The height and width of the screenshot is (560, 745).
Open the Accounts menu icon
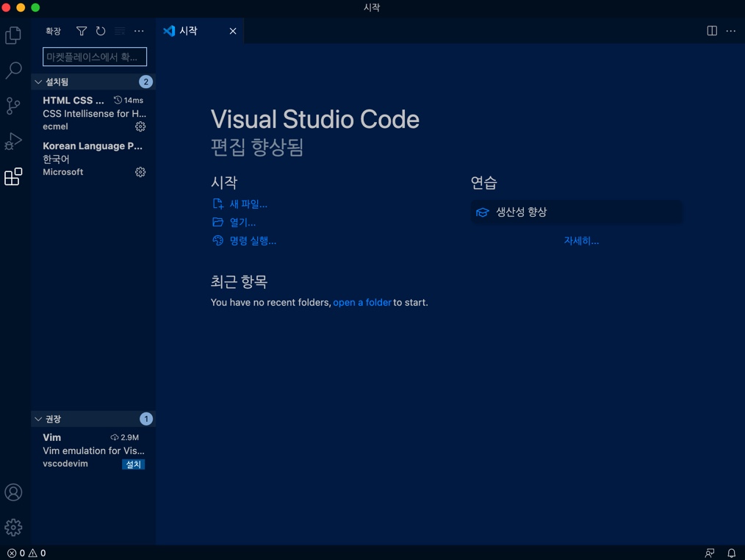point(13,492)
